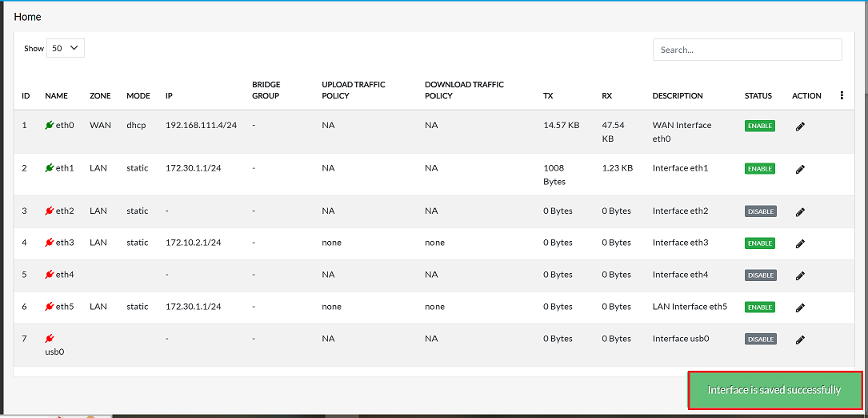
Task: Toggle the DISABLE status badge of eth4
Action: point(761,275)
